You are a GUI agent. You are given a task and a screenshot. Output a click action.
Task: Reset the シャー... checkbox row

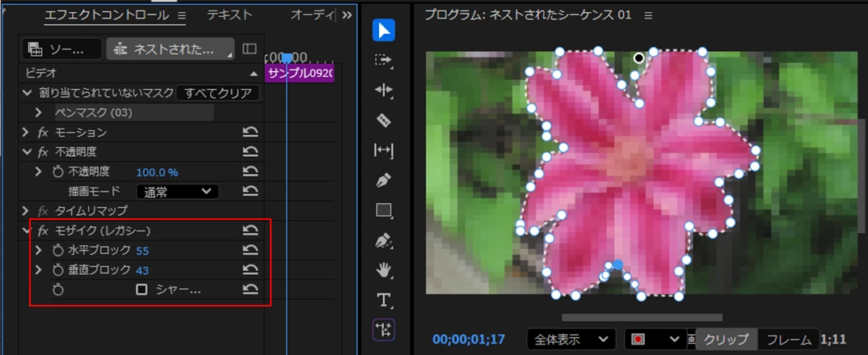tap(251, 289)
